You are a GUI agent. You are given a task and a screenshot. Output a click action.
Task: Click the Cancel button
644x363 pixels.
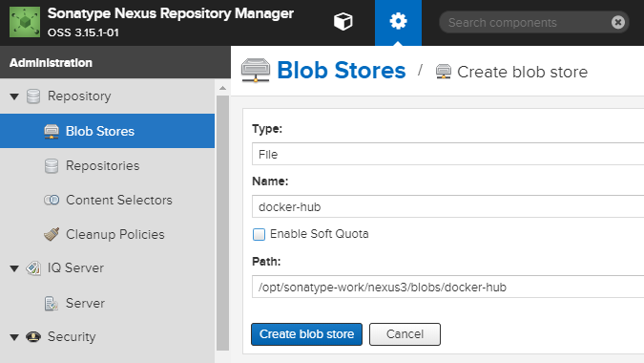tap(405, 334)
